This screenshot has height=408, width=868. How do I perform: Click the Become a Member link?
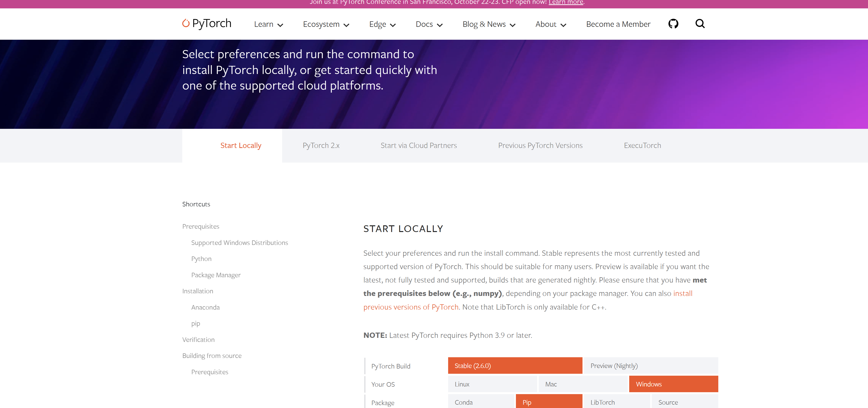[618, 24]
